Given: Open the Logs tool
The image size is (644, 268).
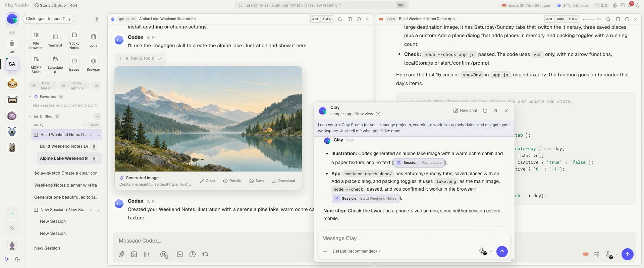Looking at the screenshot, I should point(93,40).
